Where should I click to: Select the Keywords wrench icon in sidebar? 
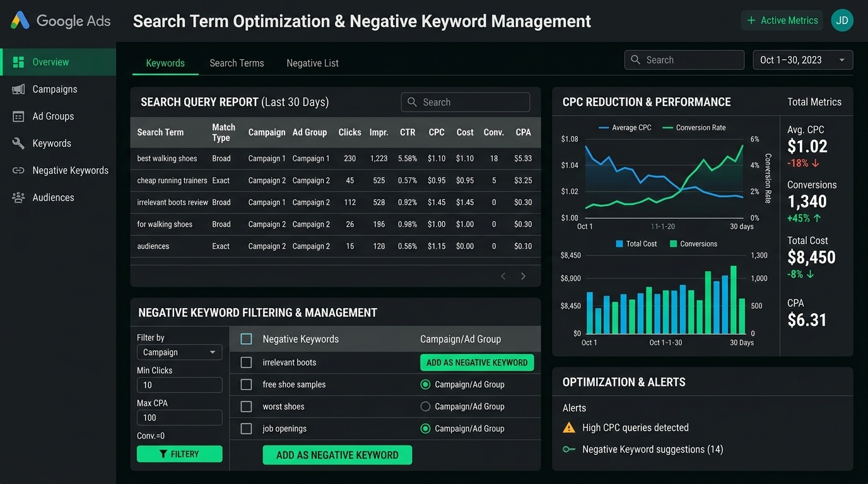[18, 143]
